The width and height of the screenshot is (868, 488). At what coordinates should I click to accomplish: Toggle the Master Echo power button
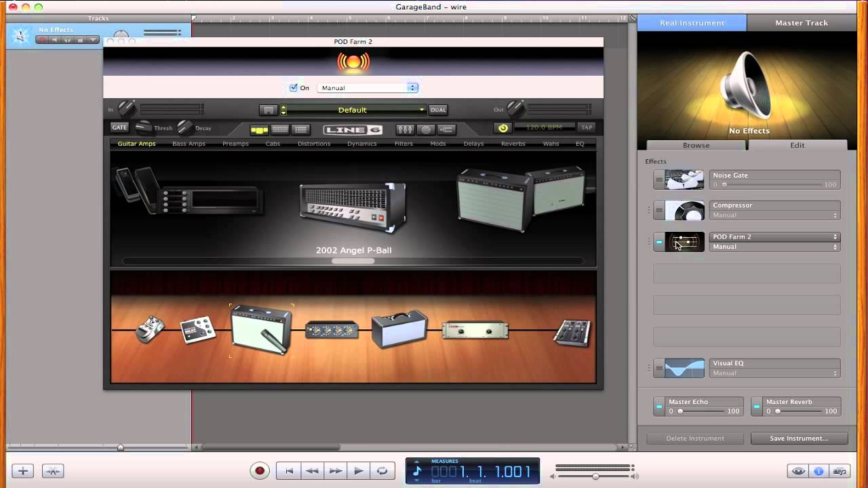click(x=659, y=407)
